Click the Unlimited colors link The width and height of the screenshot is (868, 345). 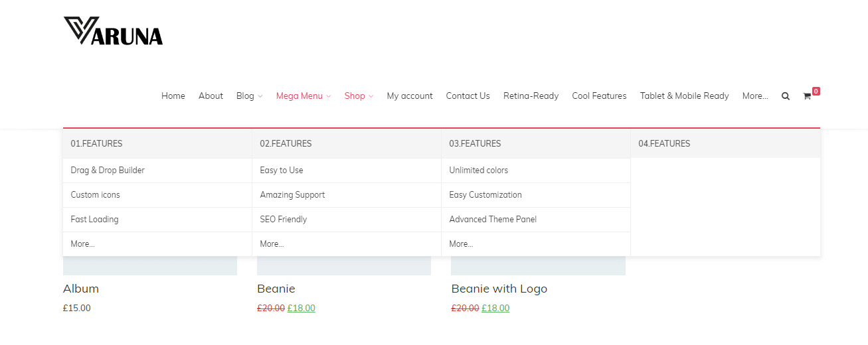click(x=478, y=171)
